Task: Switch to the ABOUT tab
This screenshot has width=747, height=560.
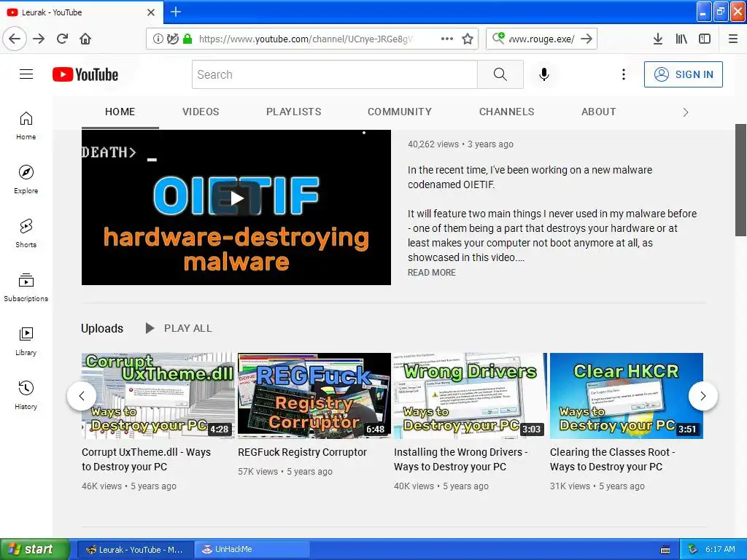Action: point(598,112)
